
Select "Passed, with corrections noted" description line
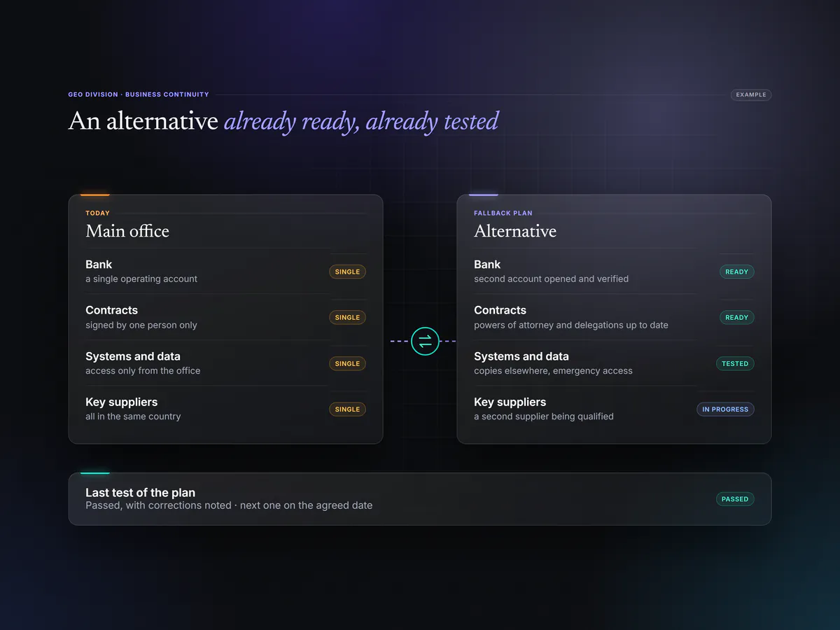(229, 505)
